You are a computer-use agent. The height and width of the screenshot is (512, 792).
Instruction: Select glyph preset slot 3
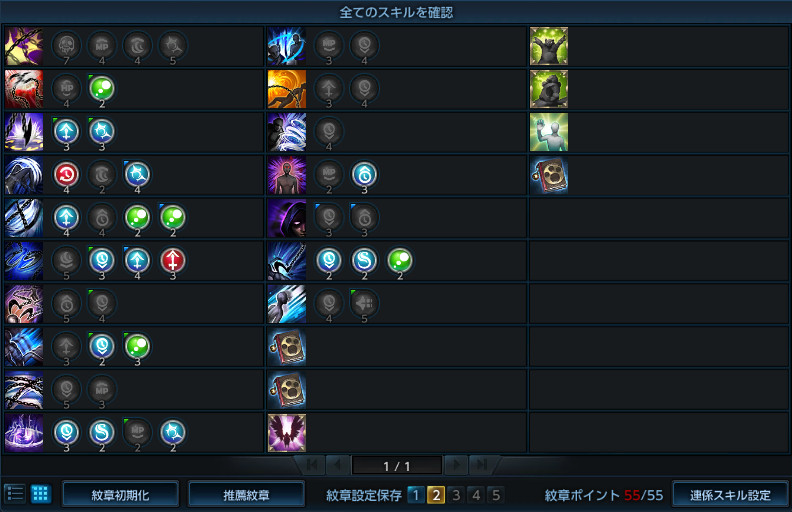coord(456,495)
